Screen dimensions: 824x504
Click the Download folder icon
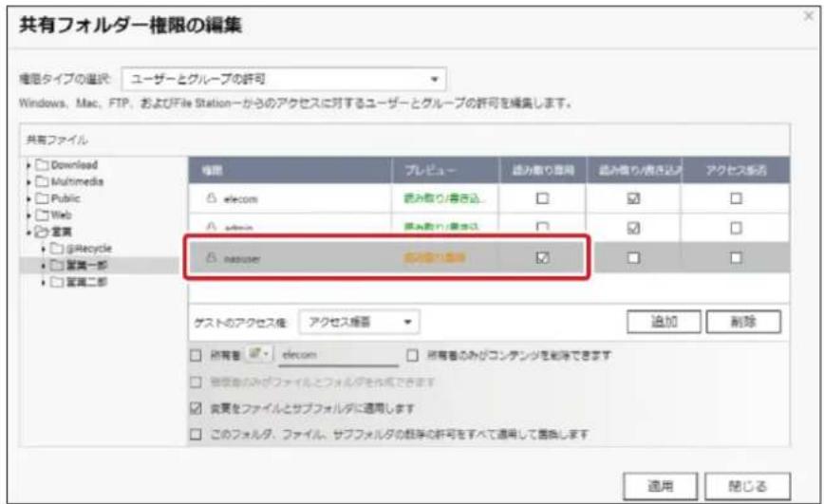point(42,165)
